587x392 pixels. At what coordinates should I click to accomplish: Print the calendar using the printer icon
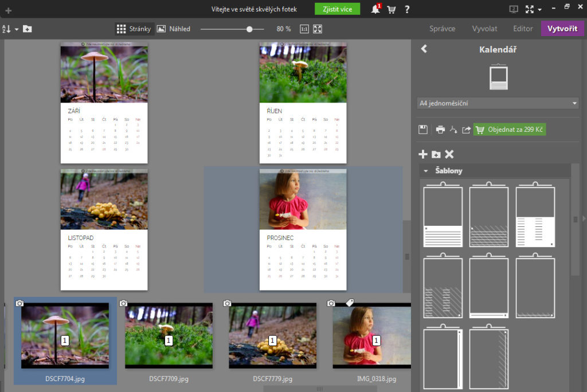[440, 130]
